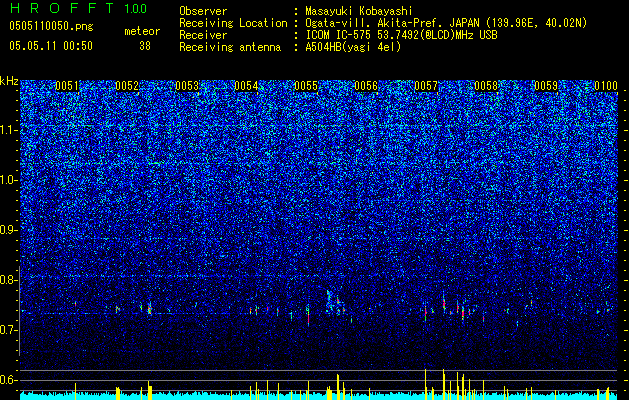Click the kHz axis unit label
This screenshot has height=400, width=629.
pos(9,81)
